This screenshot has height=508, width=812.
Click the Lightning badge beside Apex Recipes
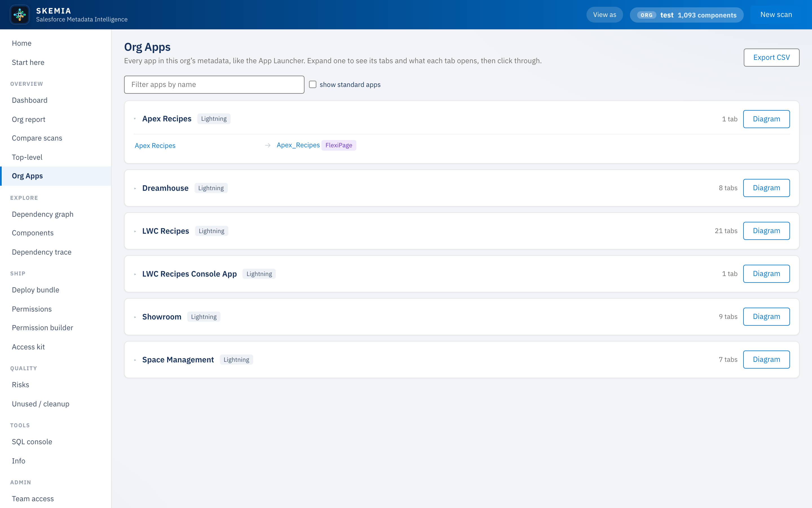pos(214,119)
